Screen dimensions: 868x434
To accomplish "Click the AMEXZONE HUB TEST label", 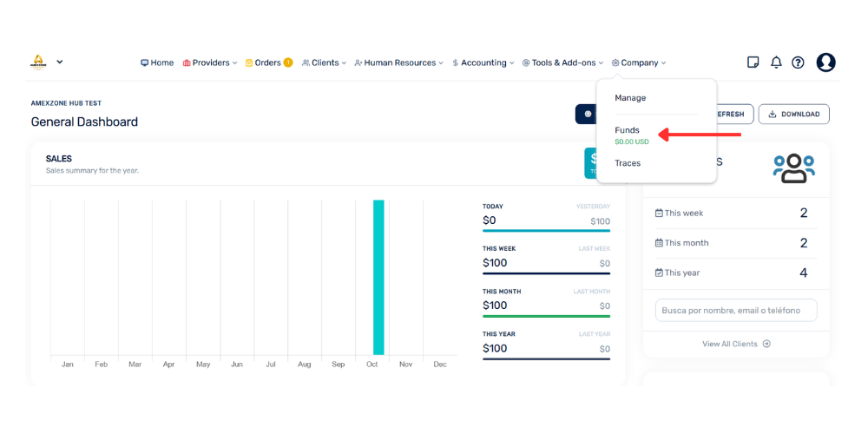I will 67,103.
